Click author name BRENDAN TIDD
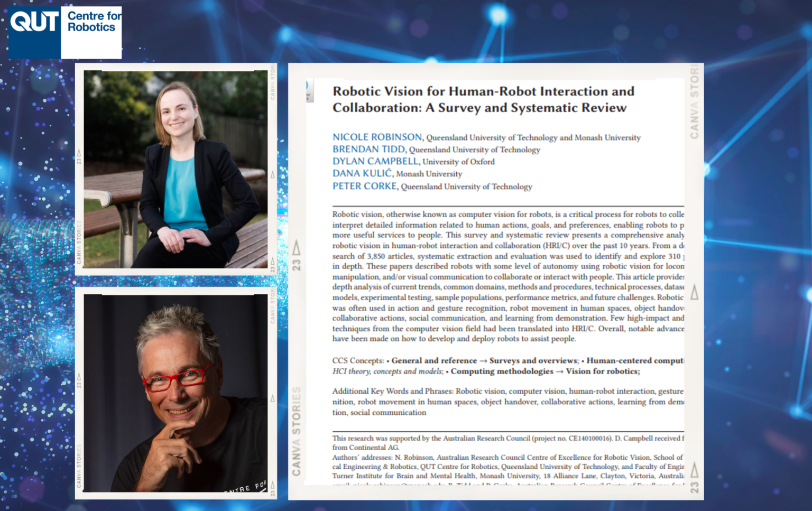This screenshot has height=511, width=812. click(x=369, y=150)
